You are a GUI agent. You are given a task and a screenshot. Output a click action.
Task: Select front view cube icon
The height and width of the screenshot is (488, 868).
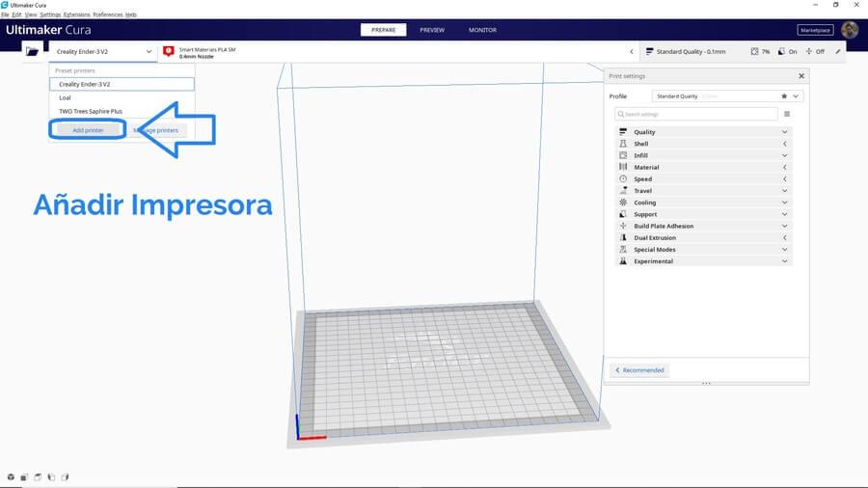point(24,477)
